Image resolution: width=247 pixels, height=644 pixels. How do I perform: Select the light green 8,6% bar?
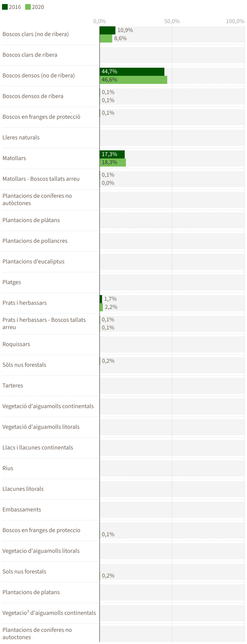click(x=106, y=39)
